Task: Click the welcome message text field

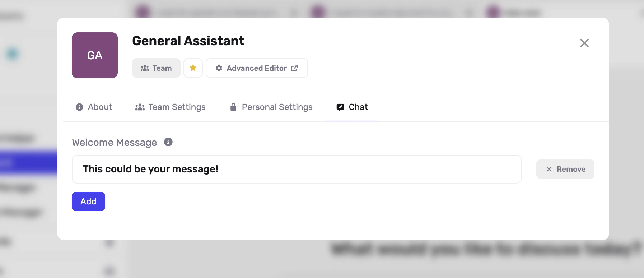Action: click(296, 169)
